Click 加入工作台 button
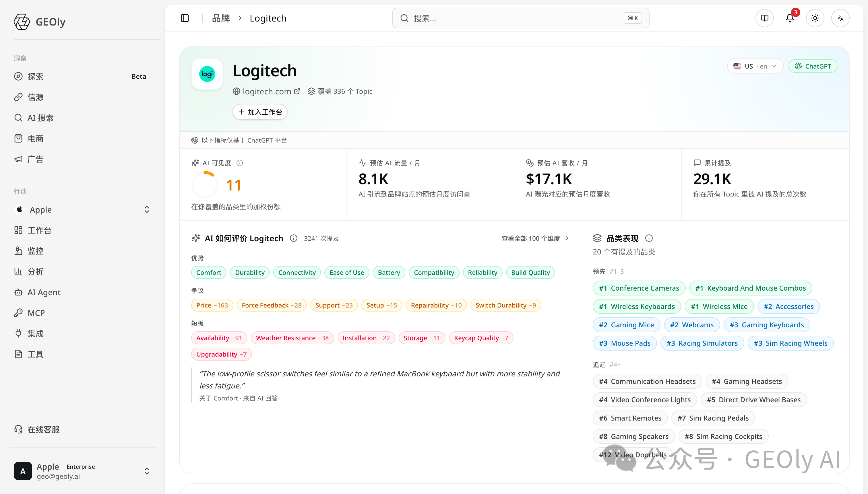 (x=260, y=112)
